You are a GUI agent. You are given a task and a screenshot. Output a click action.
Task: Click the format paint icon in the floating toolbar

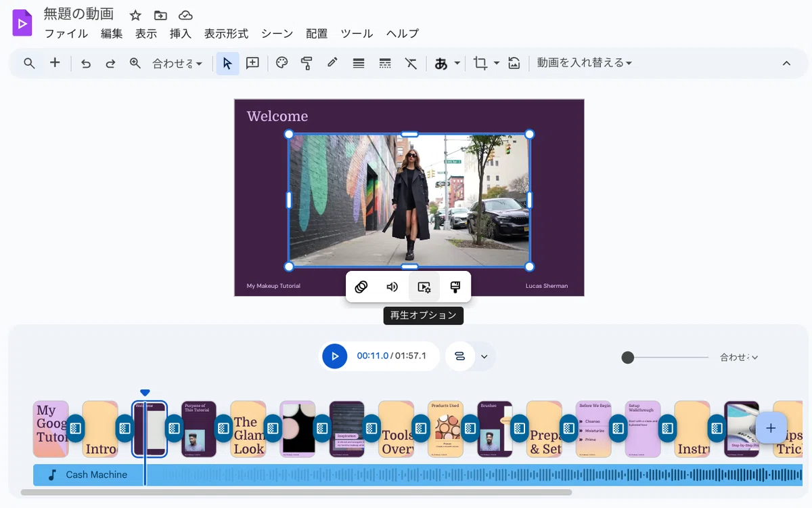pos(455,287)
